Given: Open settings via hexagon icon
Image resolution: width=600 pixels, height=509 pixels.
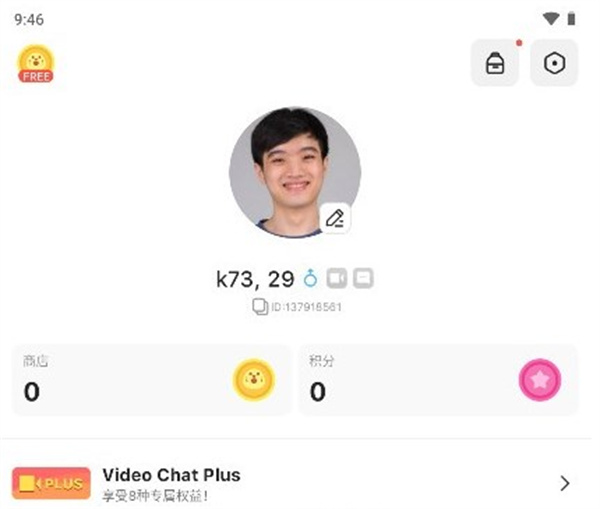Looking at the screenshot, I should (x=554, y=63).
